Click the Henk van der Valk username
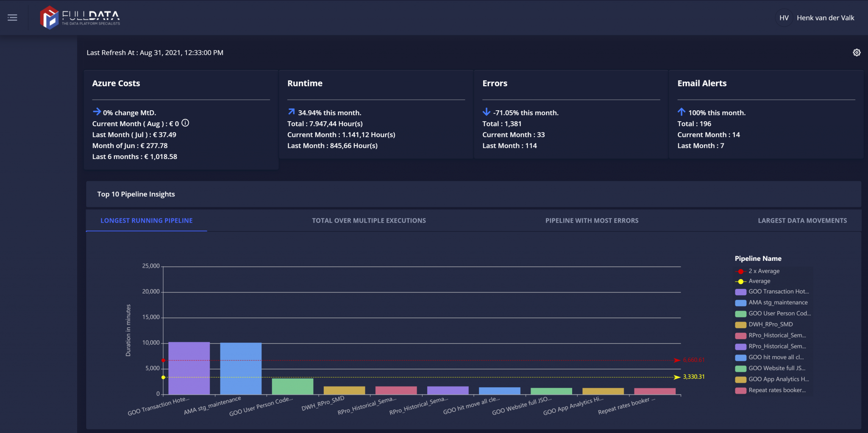Viewport: 868px width, 433px height. pos(825,18)
